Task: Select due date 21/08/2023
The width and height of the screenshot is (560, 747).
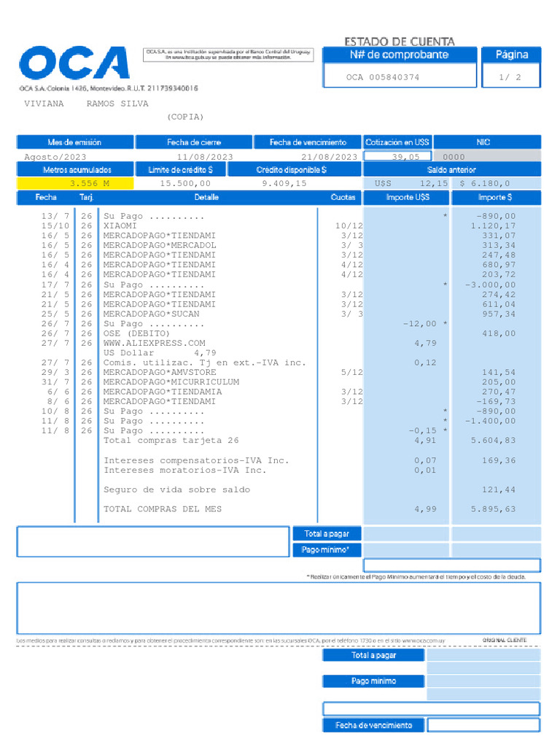Action: 329,157
